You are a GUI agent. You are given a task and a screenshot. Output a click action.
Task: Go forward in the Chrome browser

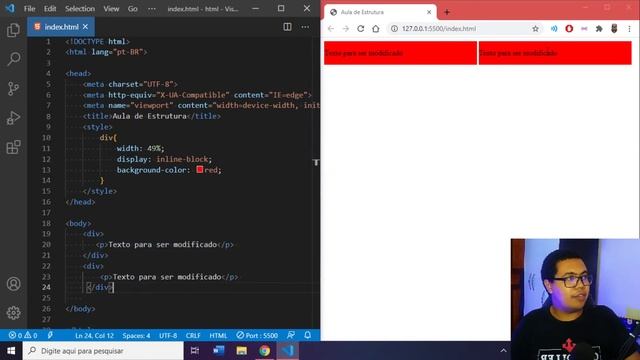click(x=346, y=29)
